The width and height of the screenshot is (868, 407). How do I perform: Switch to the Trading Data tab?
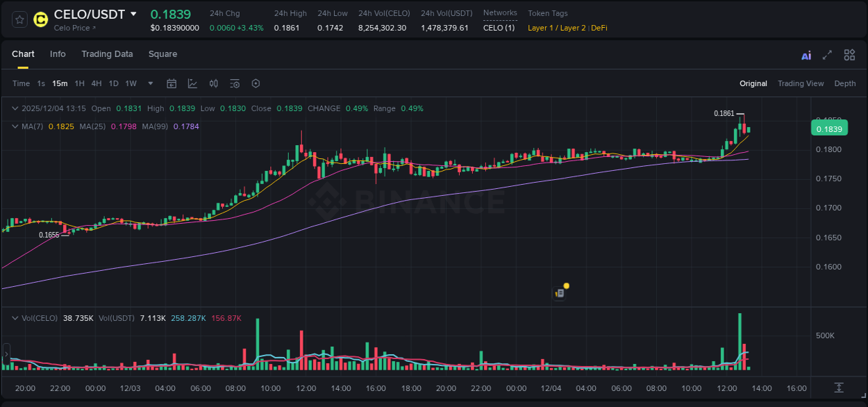(107, 54)
